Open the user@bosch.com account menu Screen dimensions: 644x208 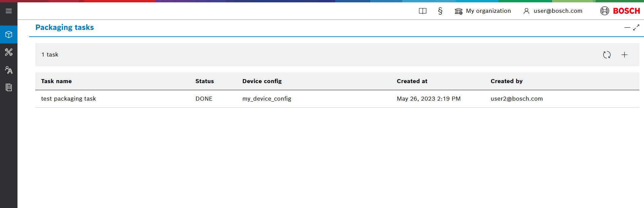(553, 11)
